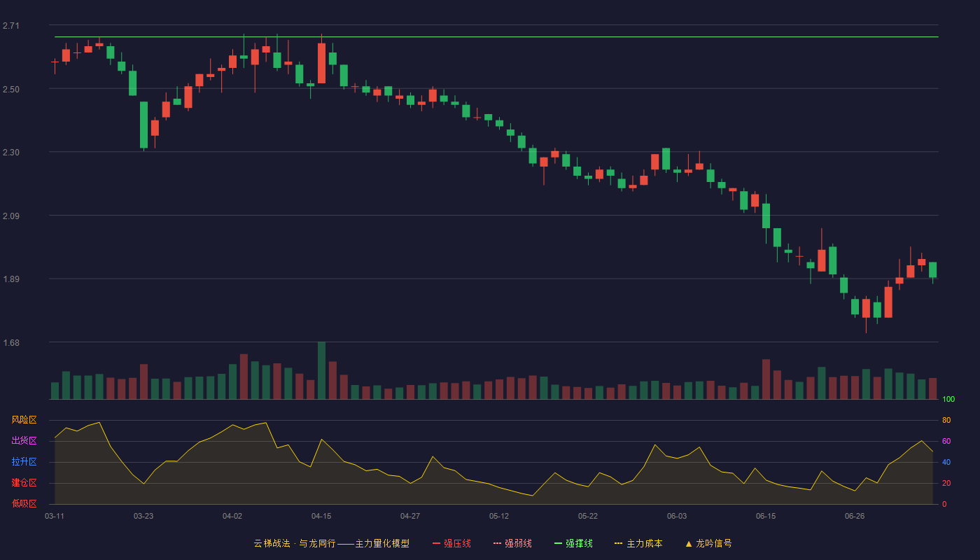980x560 pixels.
Task: Click the yellow dashed 主力成本 legend marker
Action: [619, 543]
